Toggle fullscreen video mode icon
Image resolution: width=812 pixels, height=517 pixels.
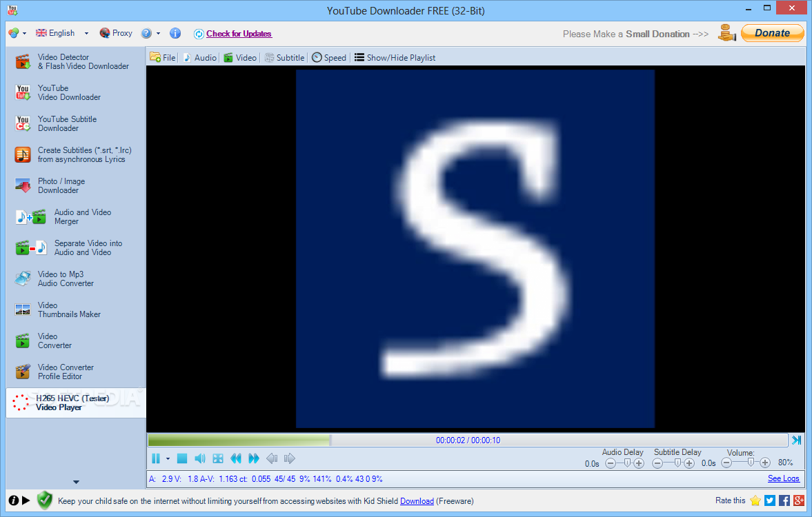[218, 458]
